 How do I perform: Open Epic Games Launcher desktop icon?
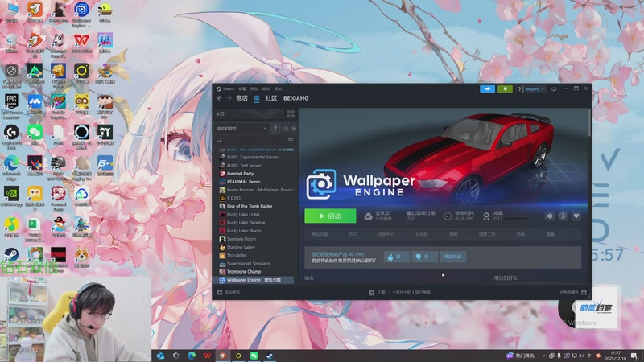tap(11, 106)
